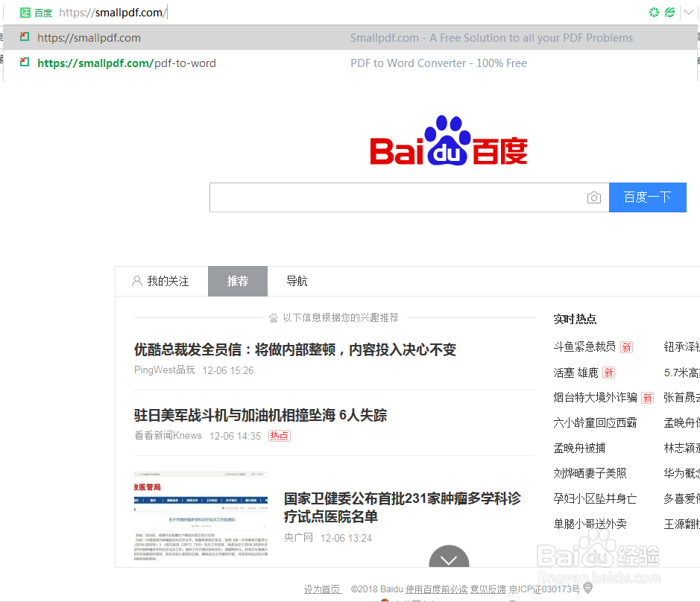
Task: Open hot topic 孕妇小区坠井身亡
Action: 595,498
